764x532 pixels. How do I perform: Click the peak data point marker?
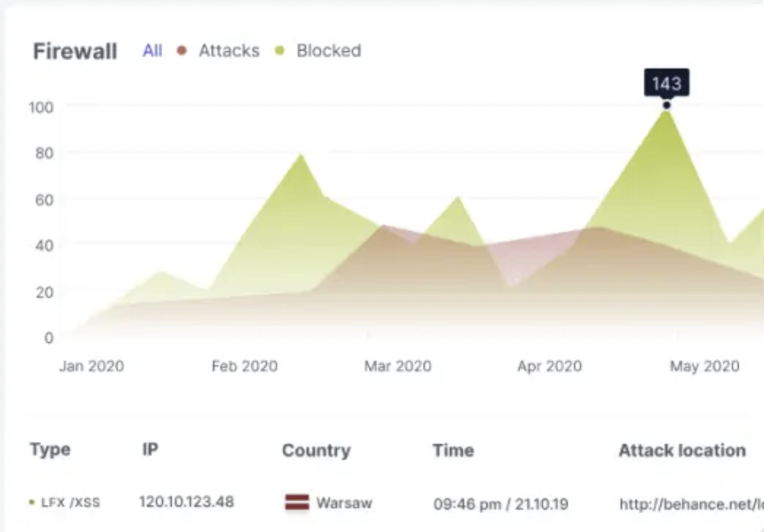[x=667, y=105]
